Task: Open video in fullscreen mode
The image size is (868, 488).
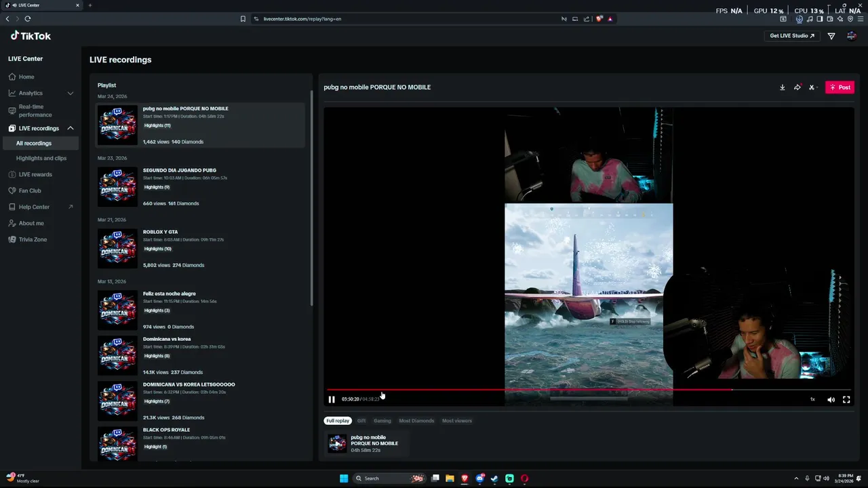Action: (846, 399)
